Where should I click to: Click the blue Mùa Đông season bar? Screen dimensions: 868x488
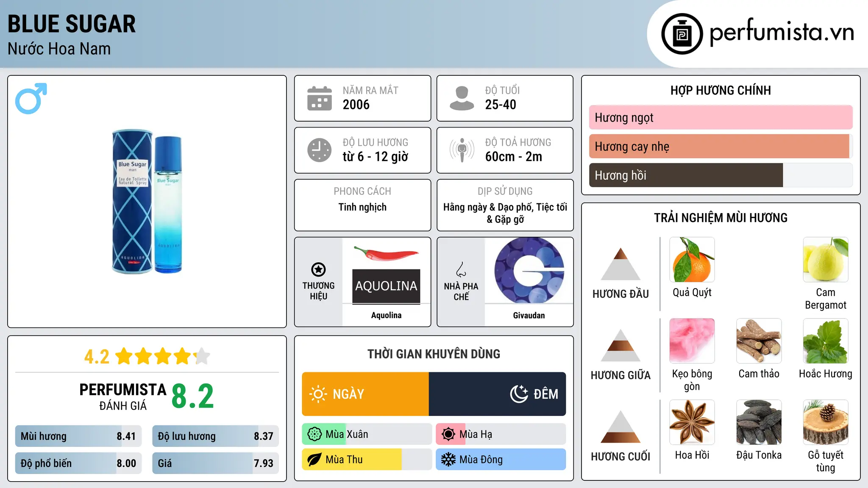[501, 460]
